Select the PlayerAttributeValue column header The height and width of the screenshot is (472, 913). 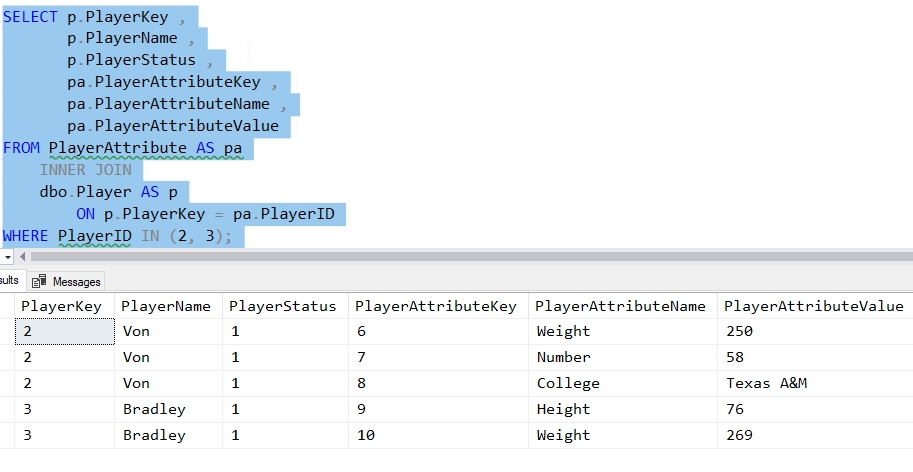click(815, 306)
